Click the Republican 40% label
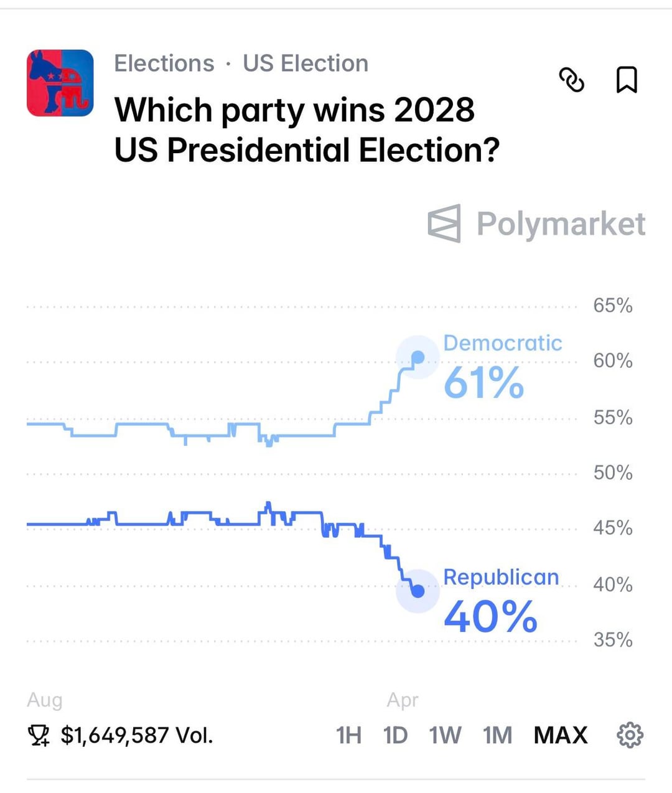The image size is (672, 793). 490,616
